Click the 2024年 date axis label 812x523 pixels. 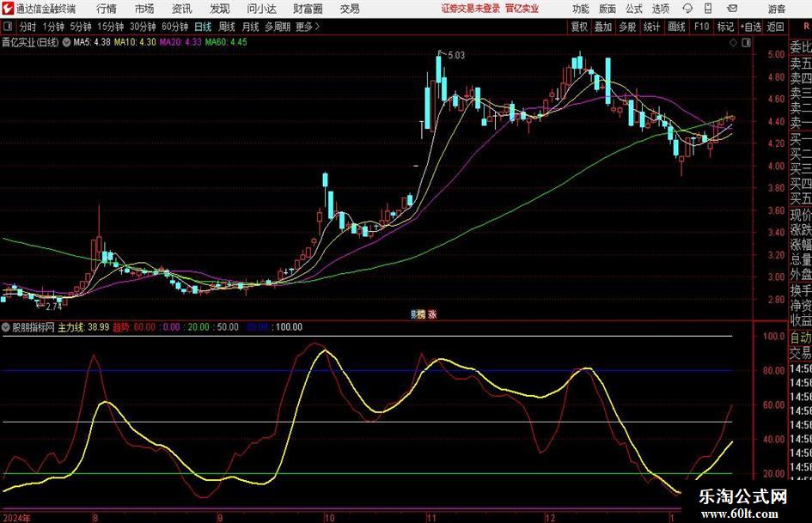(16, 518)
